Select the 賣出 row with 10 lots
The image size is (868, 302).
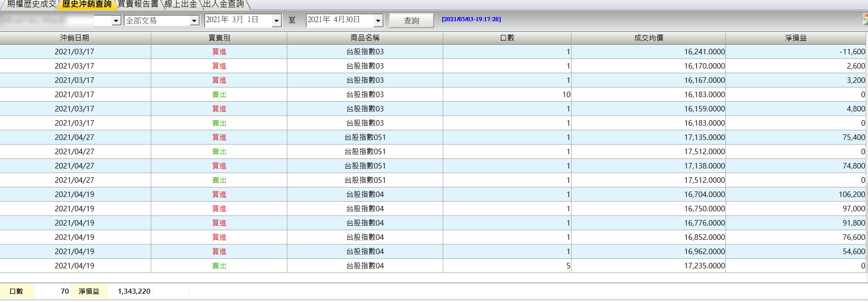tap(433, 94)
